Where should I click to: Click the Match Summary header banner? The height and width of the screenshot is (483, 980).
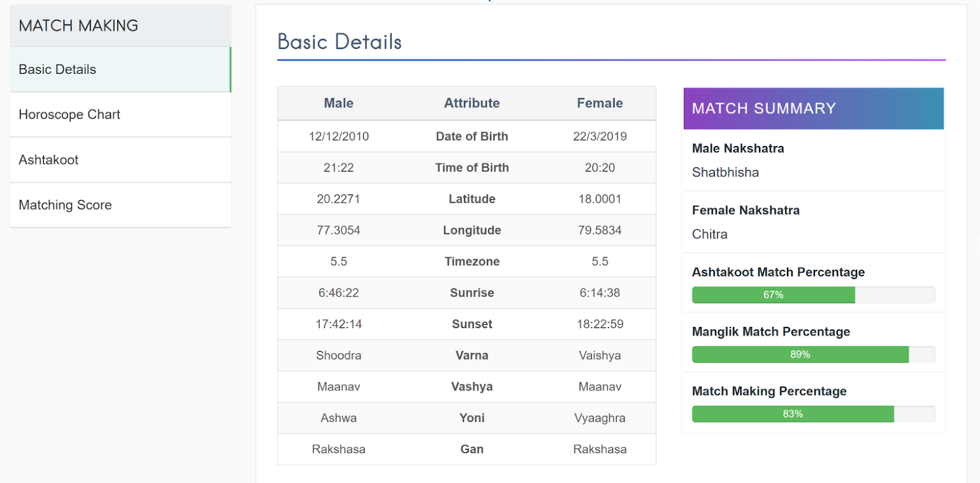coord(813,108)
